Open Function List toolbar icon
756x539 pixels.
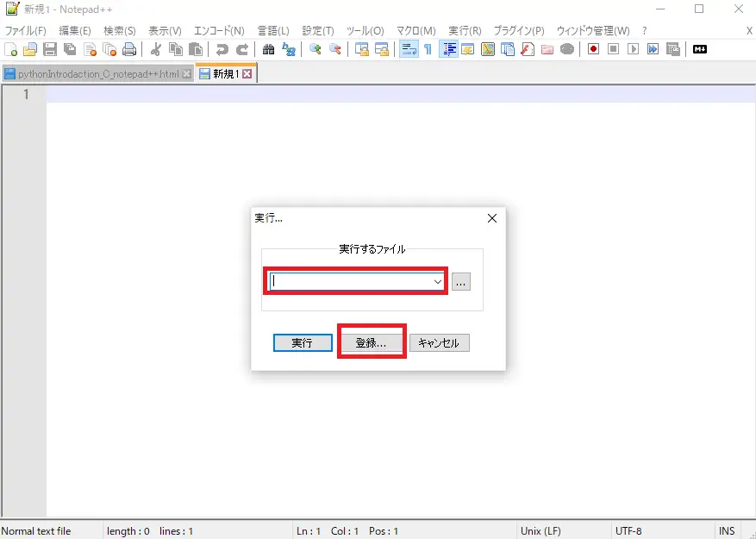(527, 49)
